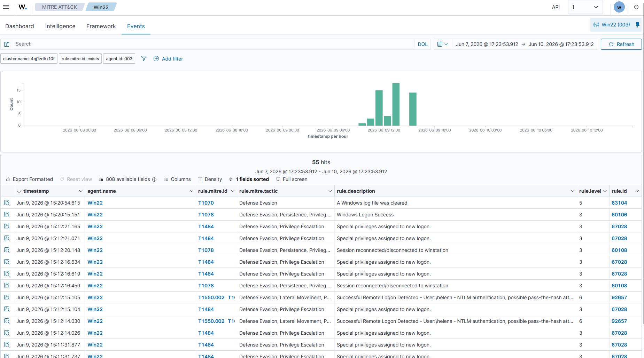644x358 pixels.
Task: Click the saved query disk icon
Action: click(x=7, y=44)
